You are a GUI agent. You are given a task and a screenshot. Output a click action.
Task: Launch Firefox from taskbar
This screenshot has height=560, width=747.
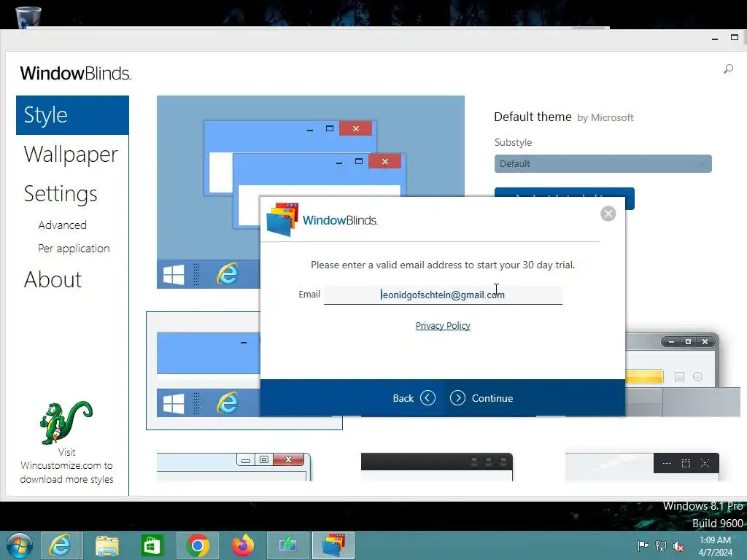point(243,545)
